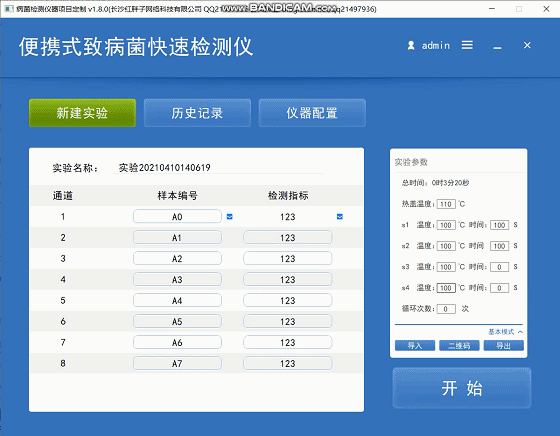The width and height of the screenshot is (560, 436).
Task: Click sample number field A3
Action: tap(177, 279)
